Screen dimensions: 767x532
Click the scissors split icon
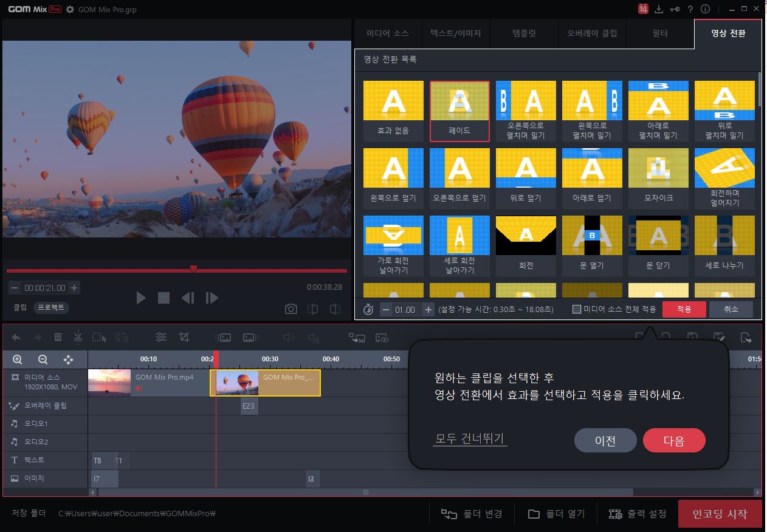tap(78, 337)
